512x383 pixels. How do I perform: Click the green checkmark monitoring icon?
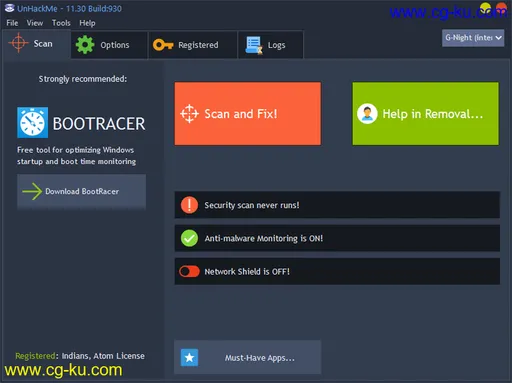[x=189, y=238]
